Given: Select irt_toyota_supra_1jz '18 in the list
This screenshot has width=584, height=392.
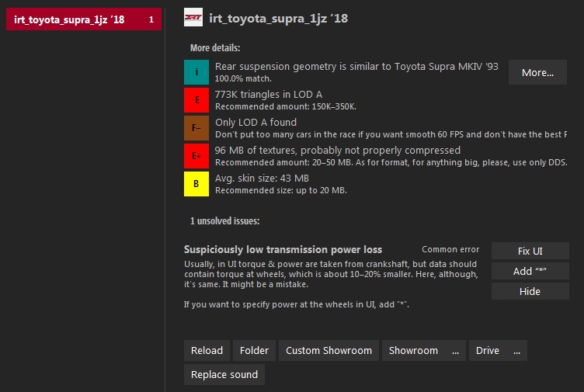Looking at the screenshot, I should (x=70, y=19).
